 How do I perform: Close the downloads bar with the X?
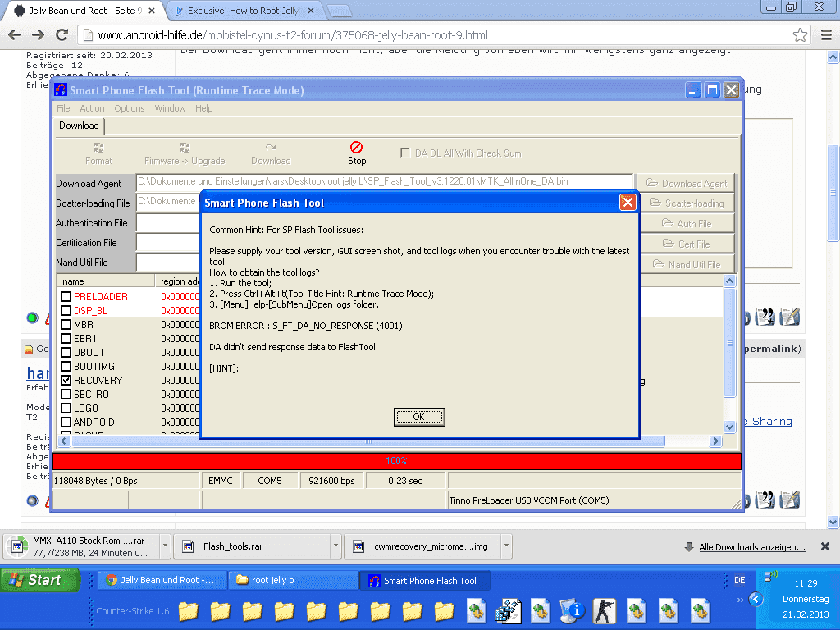(825, 546)
